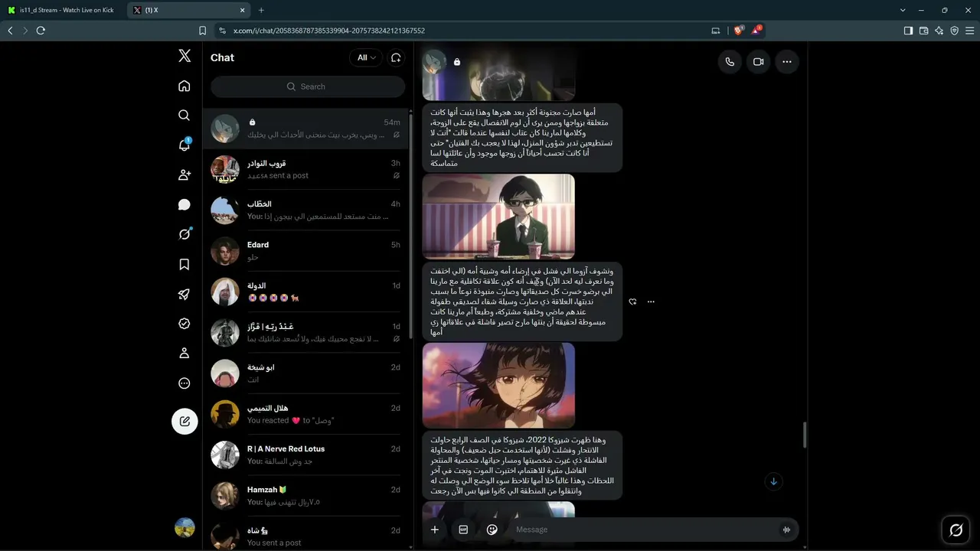Open the chat header more options menu
Image resolution: width=980 pixels, height=551 pixels.
(x=786, y=62)
